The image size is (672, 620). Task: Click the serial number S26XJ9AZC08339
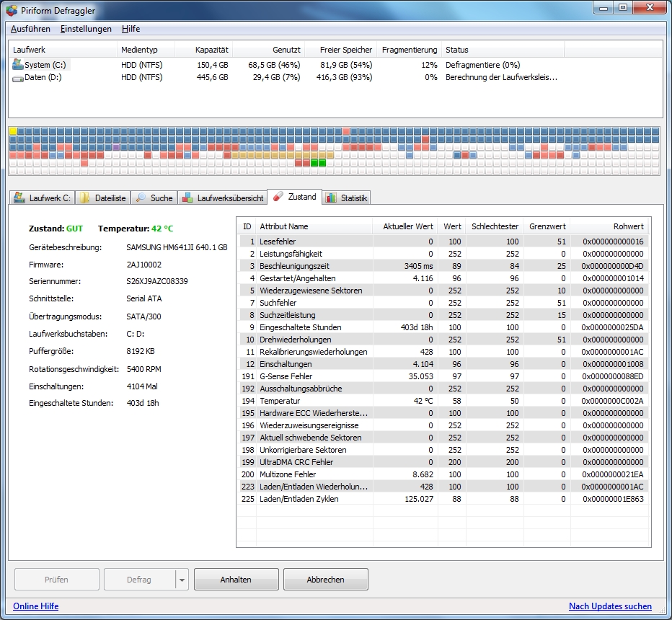[157, 281]
